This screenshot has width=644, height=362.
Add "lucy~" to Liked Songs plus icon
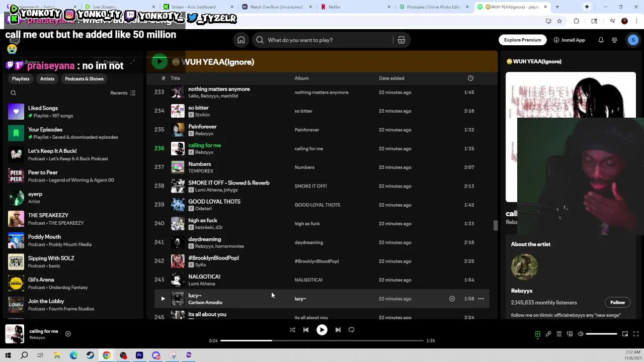tap(452, 299)
